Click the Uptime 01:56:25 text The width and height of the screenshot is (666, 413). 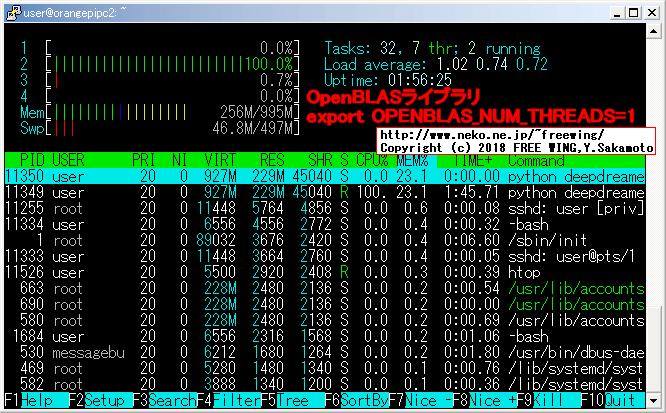tap(388, 80)
